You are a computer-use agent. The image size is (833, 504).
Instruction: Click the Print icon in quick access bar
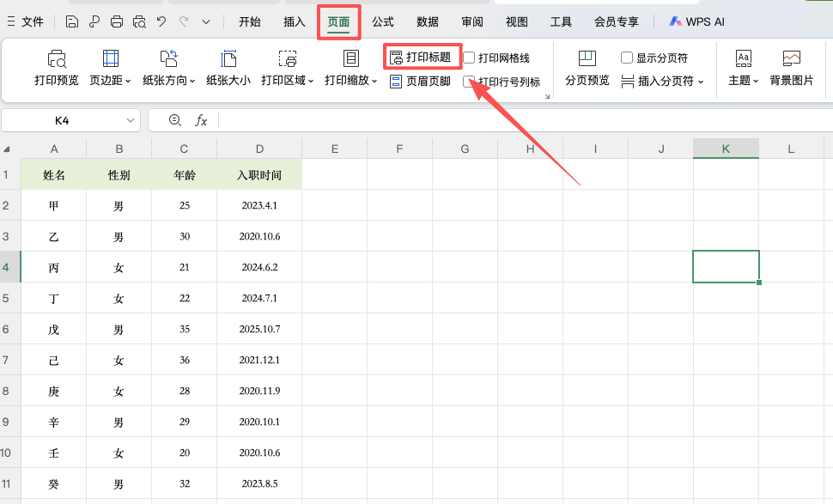point(117,21)
